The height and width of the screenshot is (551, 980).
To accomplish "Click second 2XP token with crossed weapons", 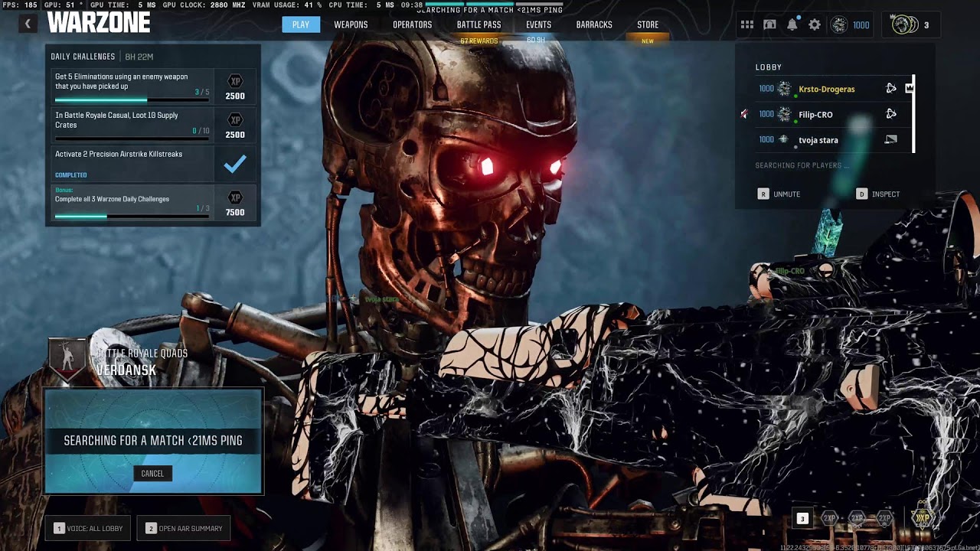I will (x=857, y=518).
